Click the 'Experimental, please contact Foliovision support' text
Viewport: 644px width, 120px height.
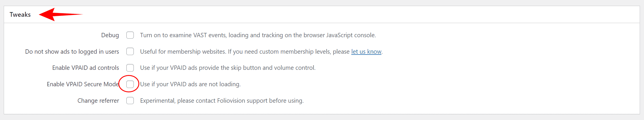coord(222,101)
